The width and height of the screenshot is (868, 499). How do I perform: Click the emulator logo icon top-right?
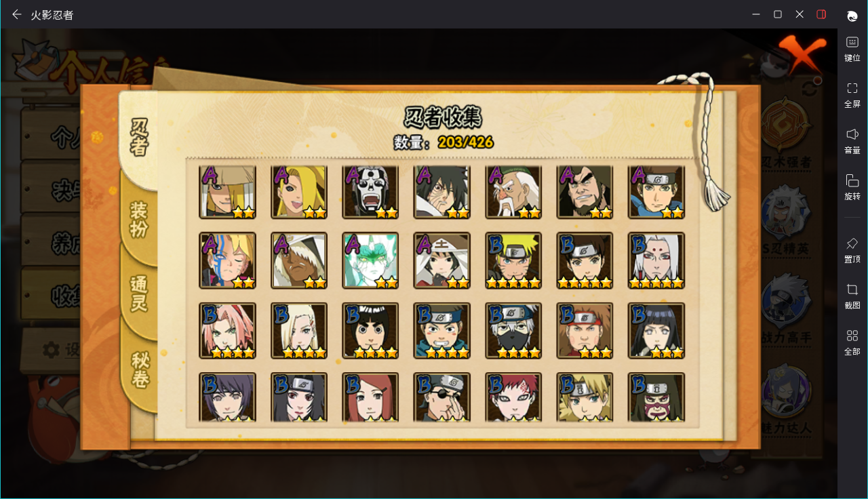coord(852,15)
